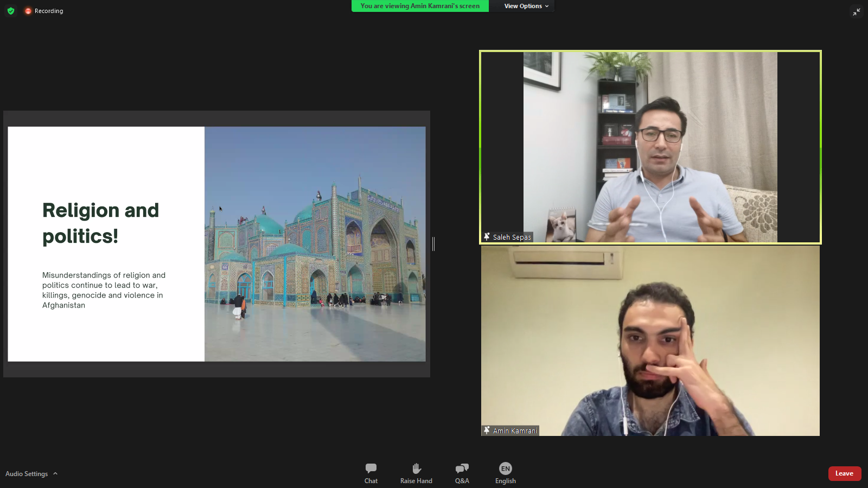Click the green encryption shield icon
This screenshot has height=488, width=868.
11,11
